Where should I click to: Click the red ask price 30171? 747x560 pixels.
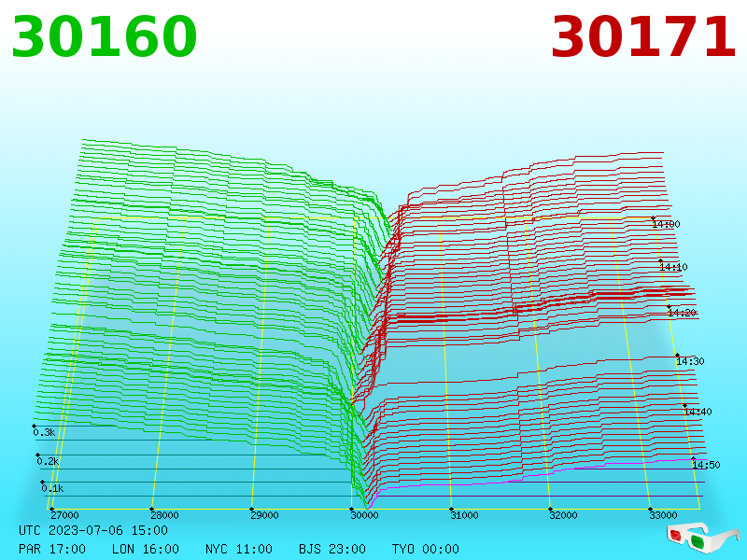643,37
